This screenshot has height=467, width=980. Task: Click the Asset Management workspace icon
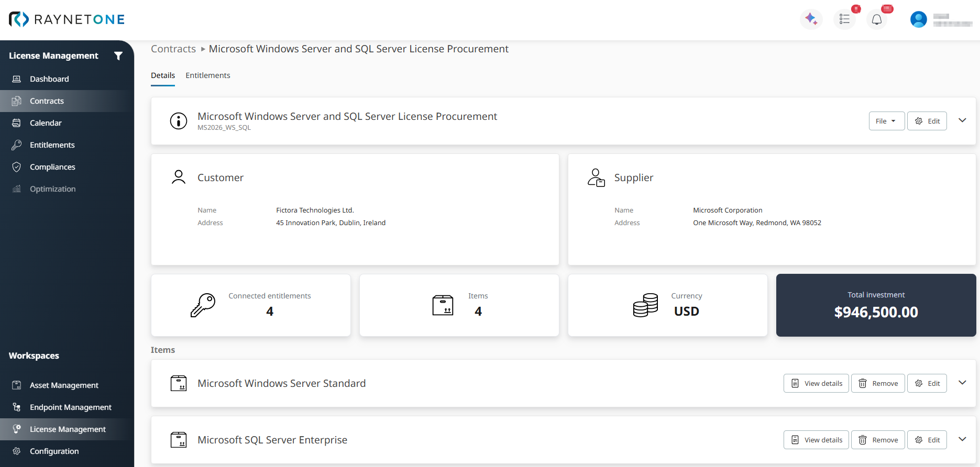(x=17, y=385)
